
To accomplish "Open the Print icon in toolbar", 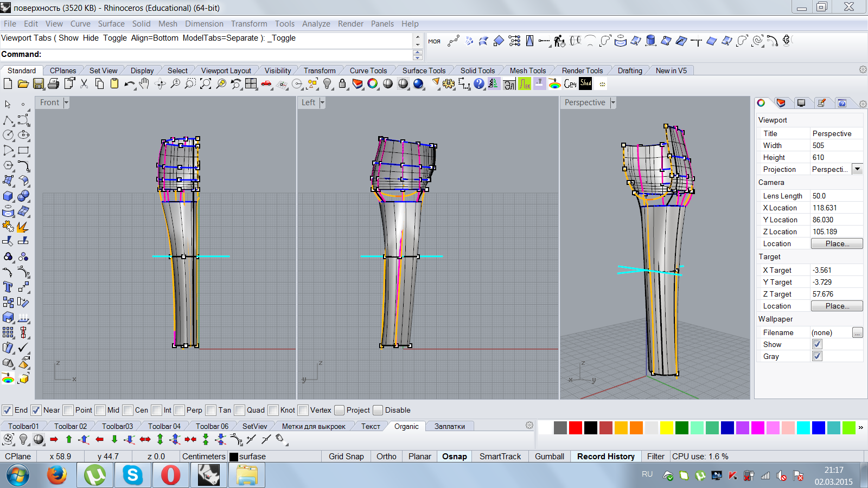I will [x=53, y=84].
